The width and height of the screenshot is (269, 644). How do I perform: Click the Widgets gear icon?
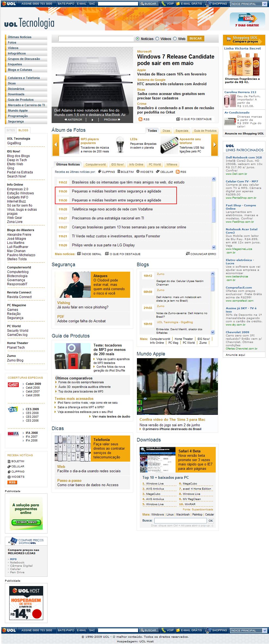[138, 172]
